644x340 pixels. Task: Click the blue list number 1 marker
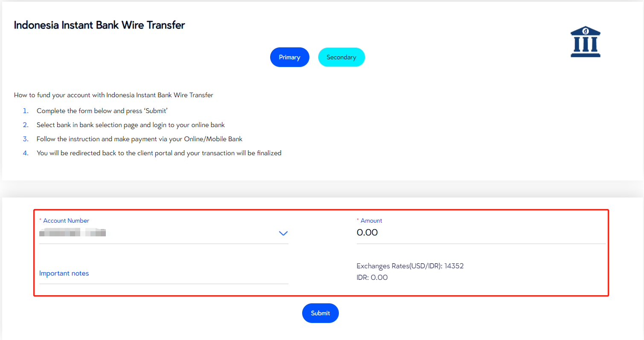click(x=26, y=111)
